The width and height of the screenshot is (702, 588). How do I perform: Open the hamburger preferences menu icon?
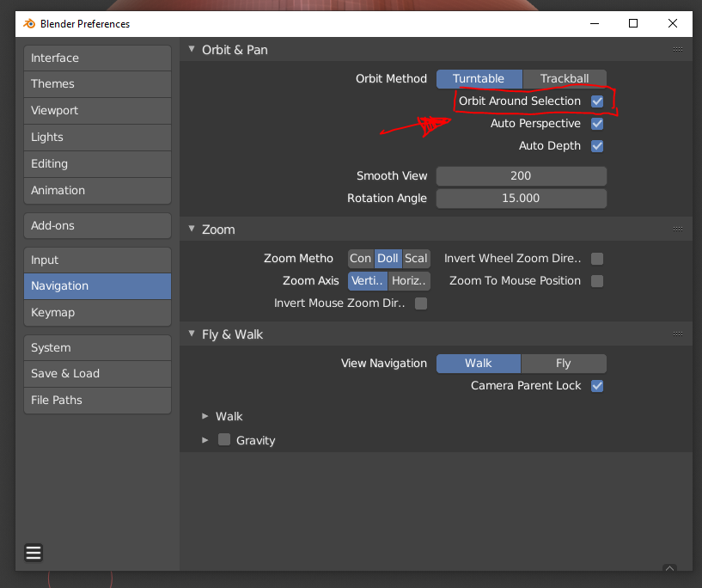[34, 553]
